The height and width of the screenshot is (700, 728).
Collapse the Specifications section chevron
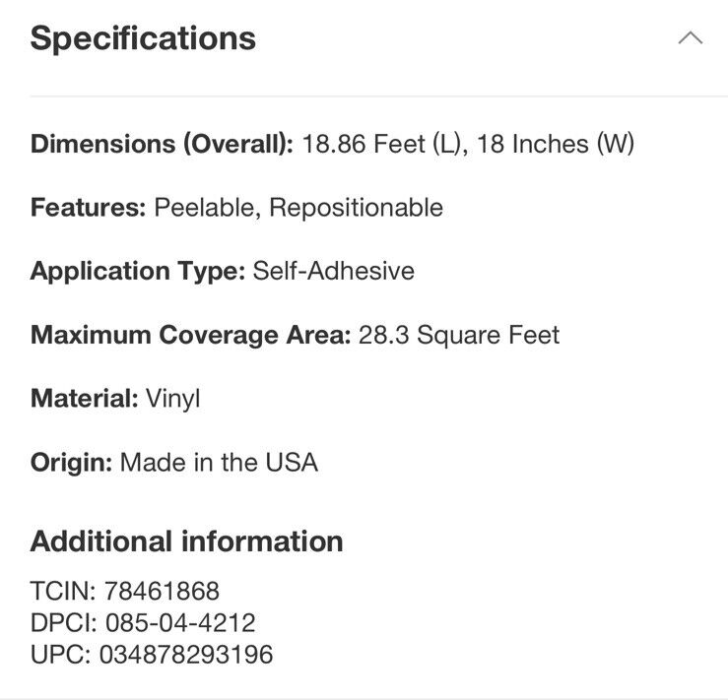tap(691, 37)
